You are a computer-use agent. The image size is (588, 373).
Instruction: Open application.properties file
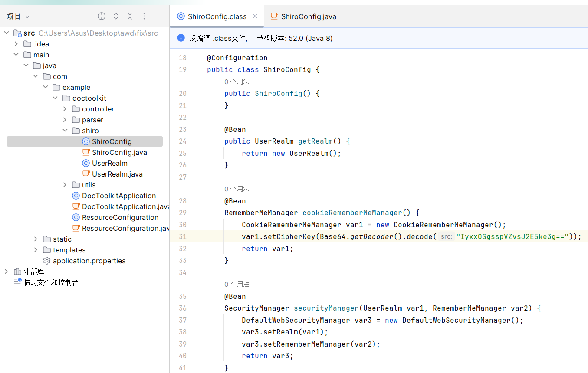point(89,261)
